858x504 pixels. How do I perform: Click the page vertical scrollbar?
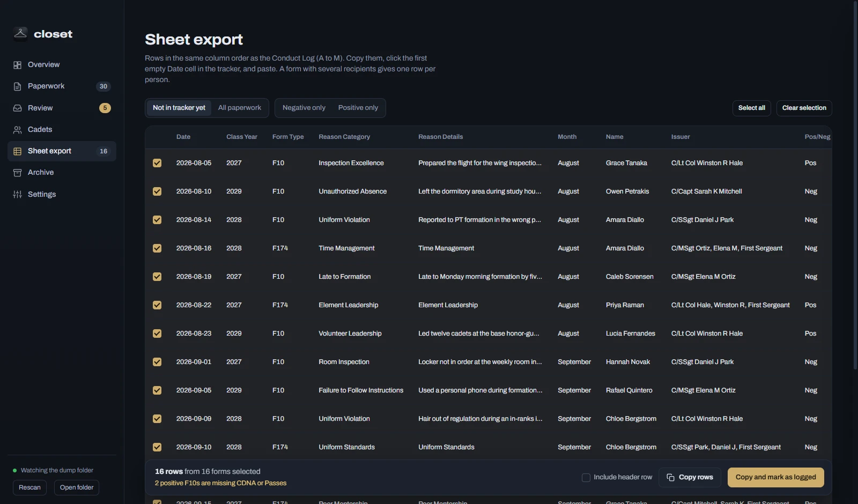pyautogui.click(x=855, y=185)
